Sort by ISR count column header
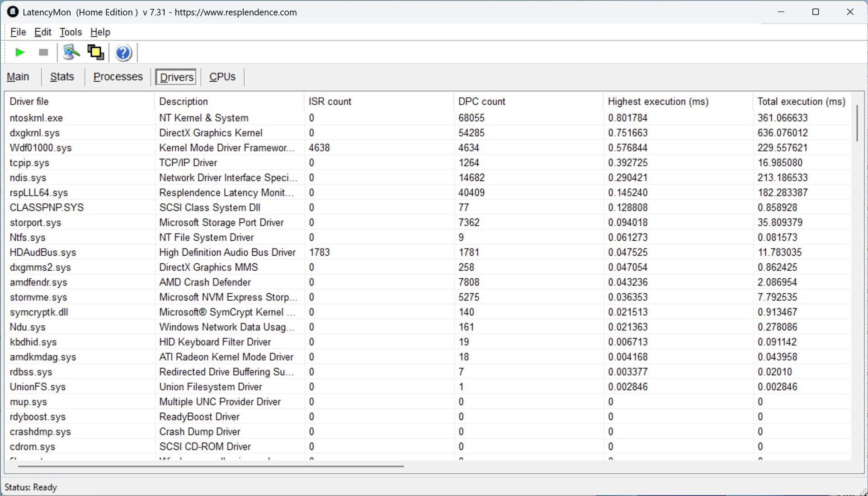 pos(330,102)
